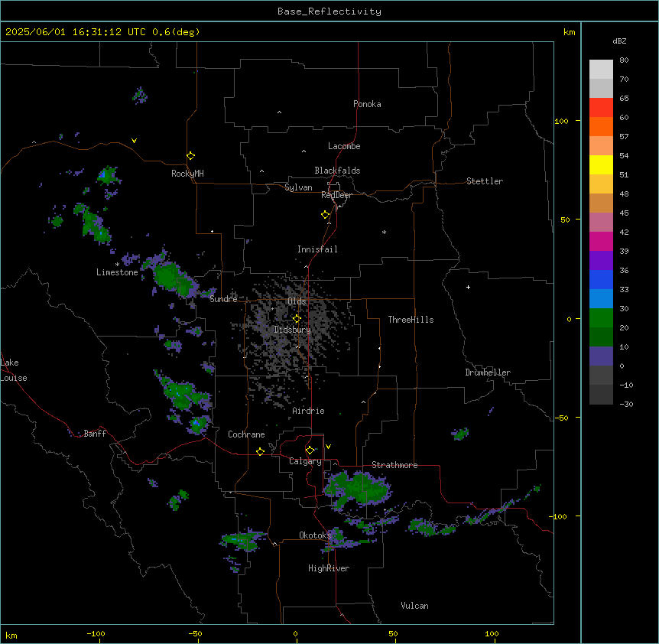Screen dimensions: 659x644
Task: Click the Drumheller label
Action: [488, 372]
